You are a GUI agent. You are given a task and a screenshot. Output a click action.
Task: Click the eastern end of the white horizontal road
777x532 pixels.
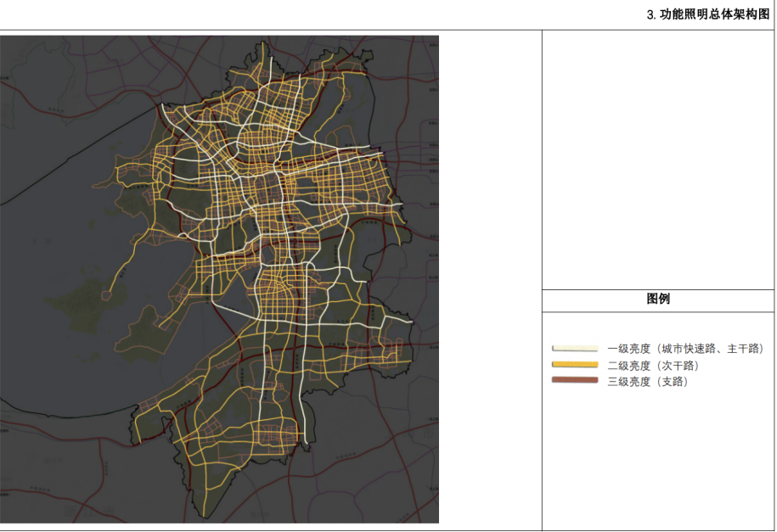410,322
